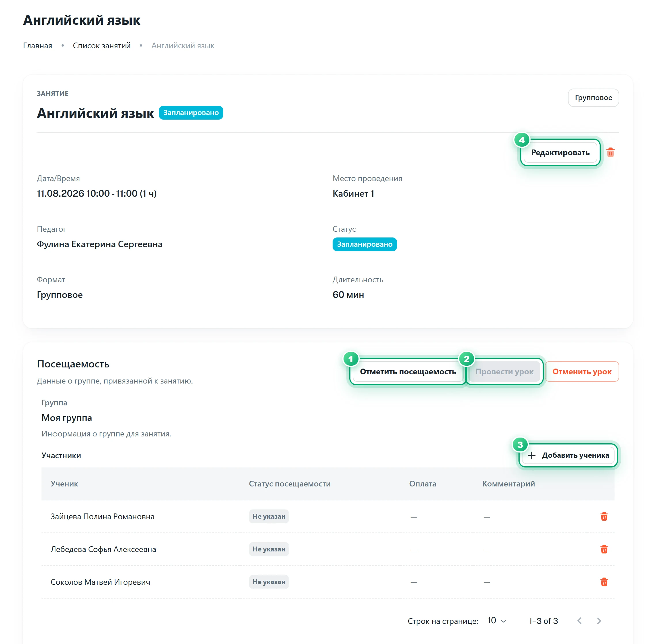This screenshot has height=644, width=656.
Task: Remove Зайцева Полина Романовна via trash icon
Action: click(x=604, y=516)
